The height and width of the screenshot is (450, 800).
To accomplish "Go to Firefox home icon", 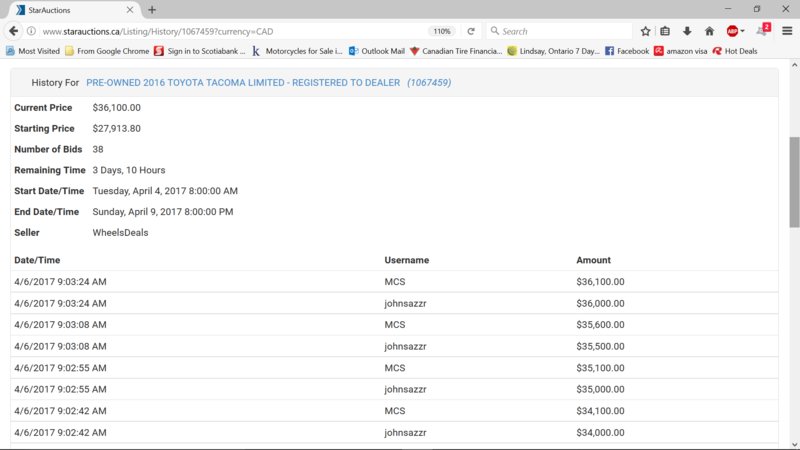I will [709, 31].
